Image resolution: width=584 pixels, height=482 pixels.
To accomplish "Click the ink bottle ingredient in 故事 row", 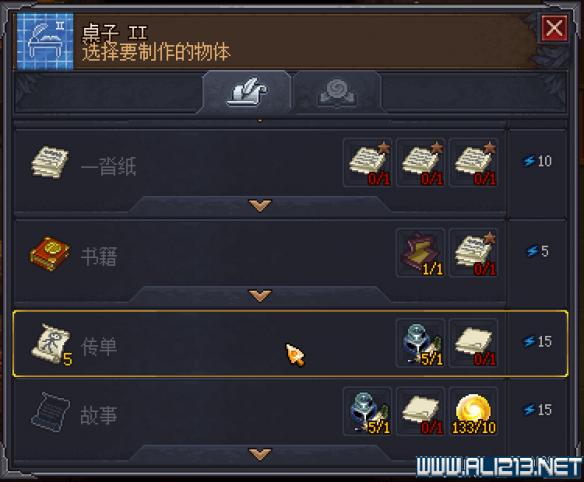I will point(368,412).
